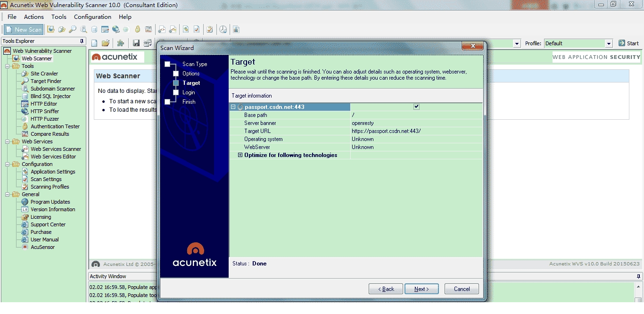Collapse the Tools folder in the tree
This screenshot has width=644, height=314.
pos(8,66)
